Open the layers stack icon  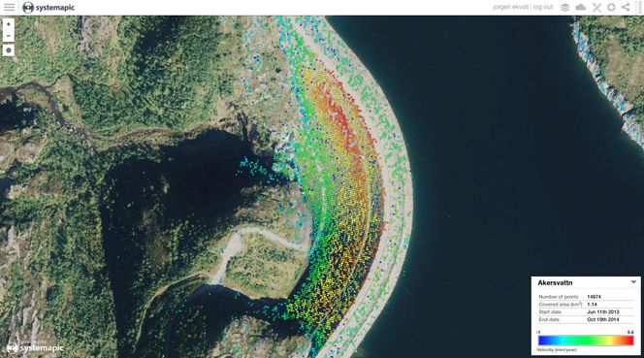(565, 8)
